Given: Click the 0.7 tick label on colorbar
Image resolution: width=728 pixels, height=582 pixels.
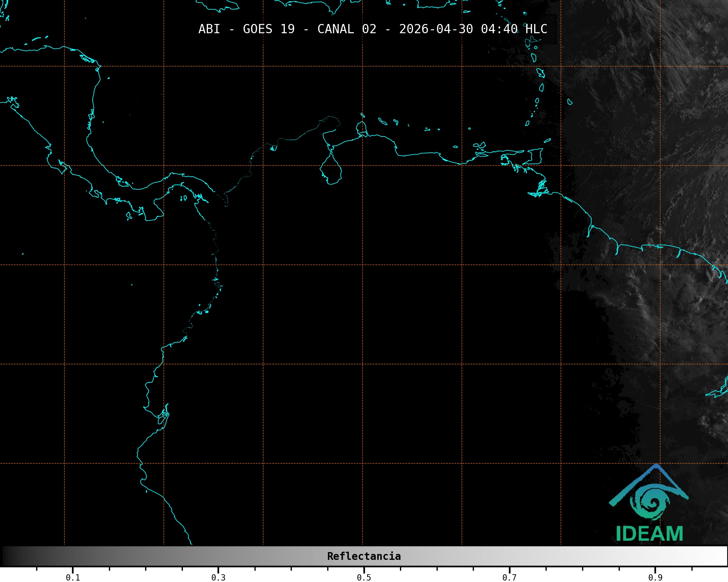Looking at the screenshot, I should (x=509, y=577).
